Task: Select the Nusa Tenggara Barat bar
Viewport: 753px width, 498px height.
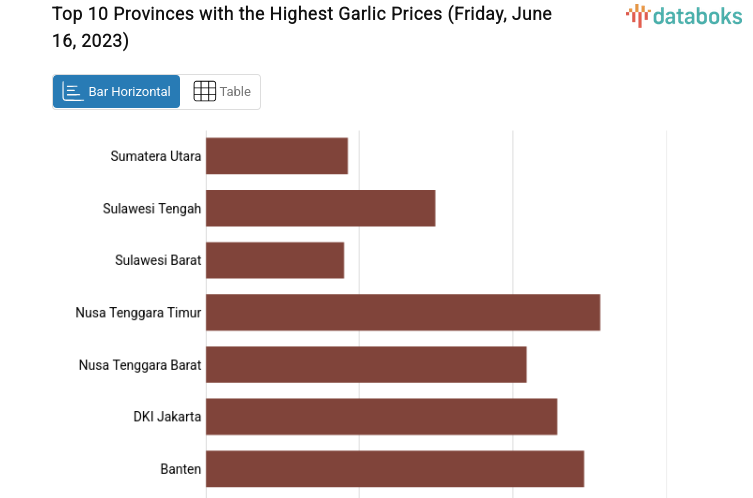Action: point(366,364)
